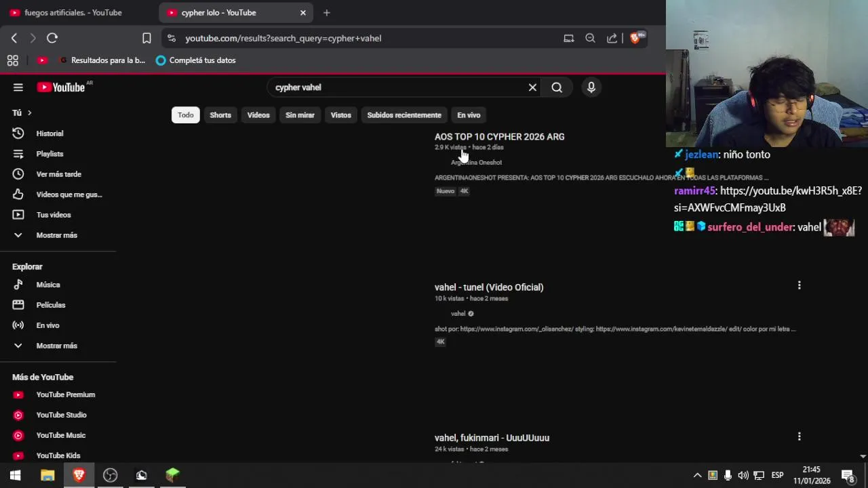Open vahel, fukinmari - UuuUUuuu result
Image resolution: width=868 pixels, height=488 pixels.
(x=492, y=438)
